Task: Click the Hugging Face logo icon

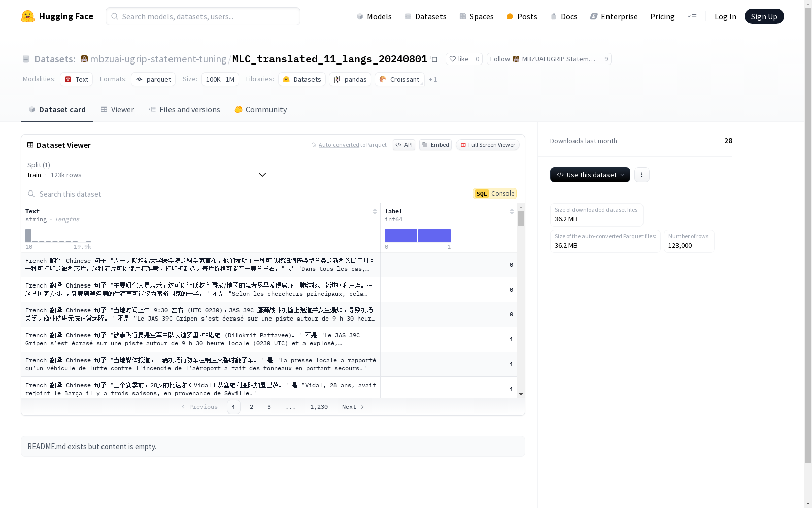Action: point(28,16)
